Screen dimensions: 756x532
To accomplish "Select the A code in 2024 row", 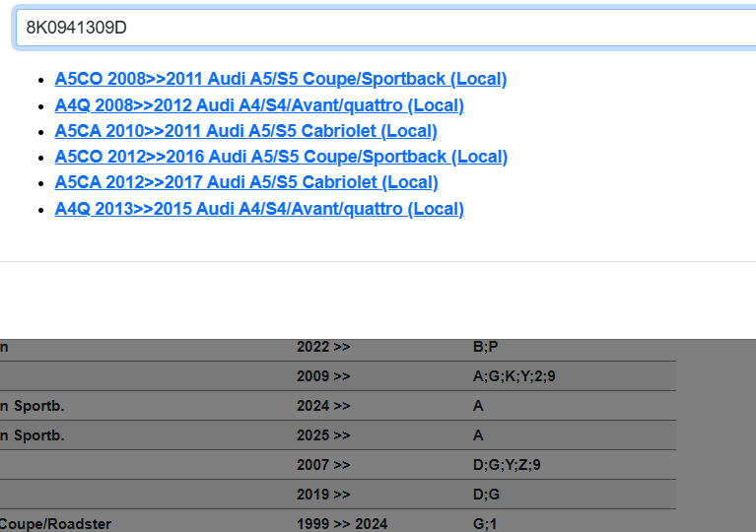I will [x=478, y=406].
